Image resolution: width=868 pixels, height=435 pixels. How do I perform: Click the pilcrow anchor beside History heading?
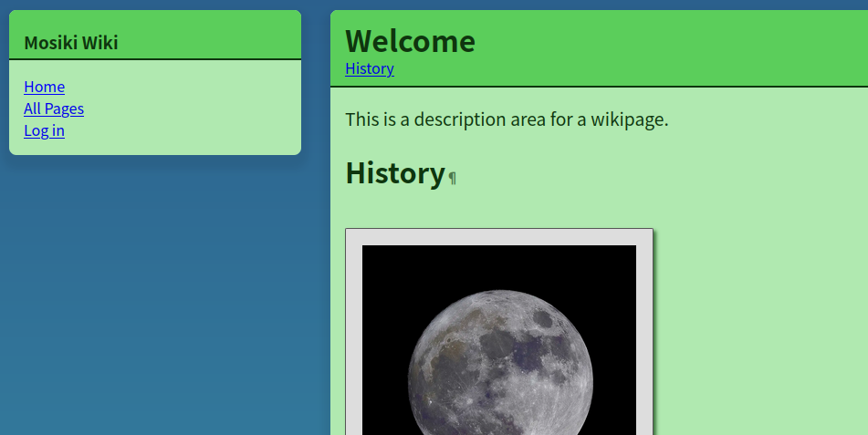pos(453,178)
